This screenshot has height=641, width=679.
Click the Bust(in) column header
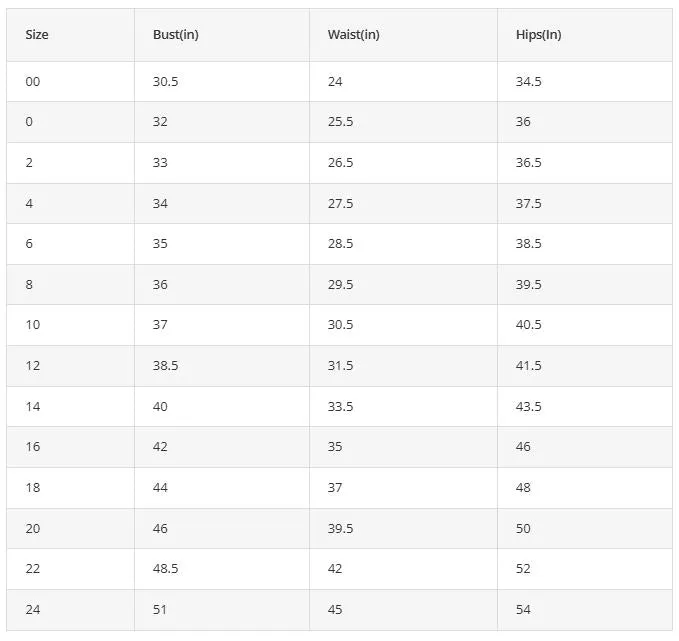pyautogui.click(x=175, y=35)
